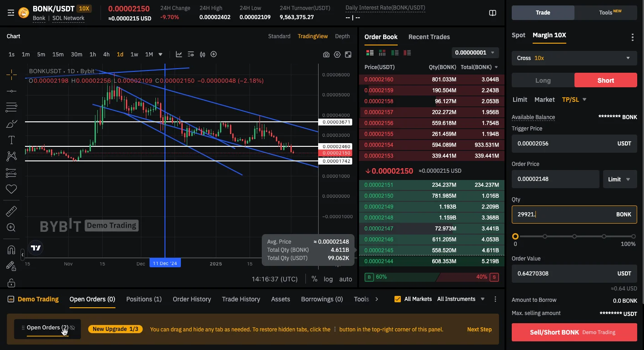Viewport: 644px width, 350px height.
Task: Select the Fibonacci retracement tool
Action: coord(11,107)
